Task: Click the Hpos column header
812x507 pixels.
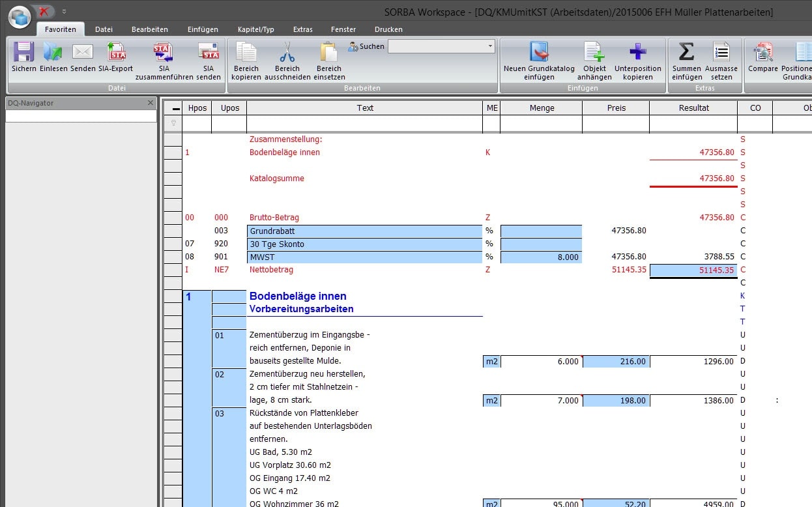Action: [x=197, y=108]
